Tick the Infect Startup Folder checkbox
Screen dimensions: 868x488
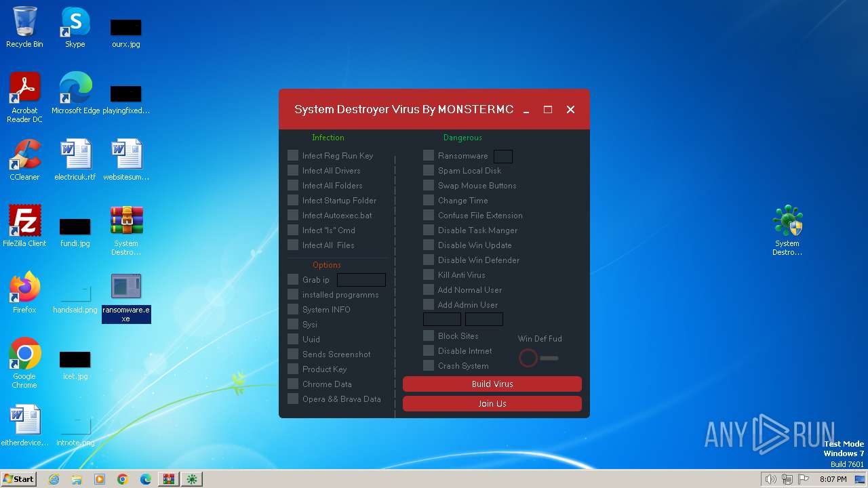click(293, 200)
